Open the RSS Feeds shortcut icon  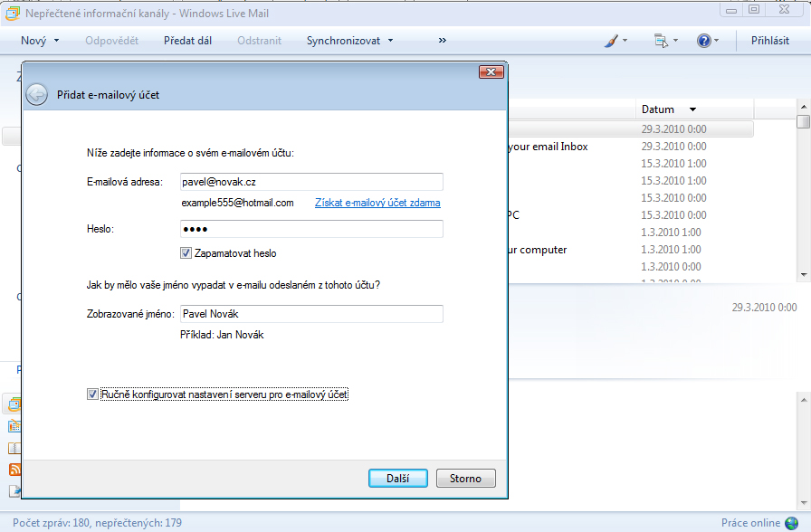(14, 470)
